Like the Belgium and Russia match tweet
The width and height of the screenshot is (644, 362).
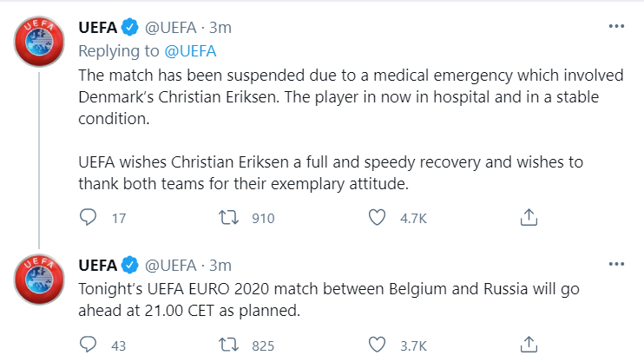(377, 345)
